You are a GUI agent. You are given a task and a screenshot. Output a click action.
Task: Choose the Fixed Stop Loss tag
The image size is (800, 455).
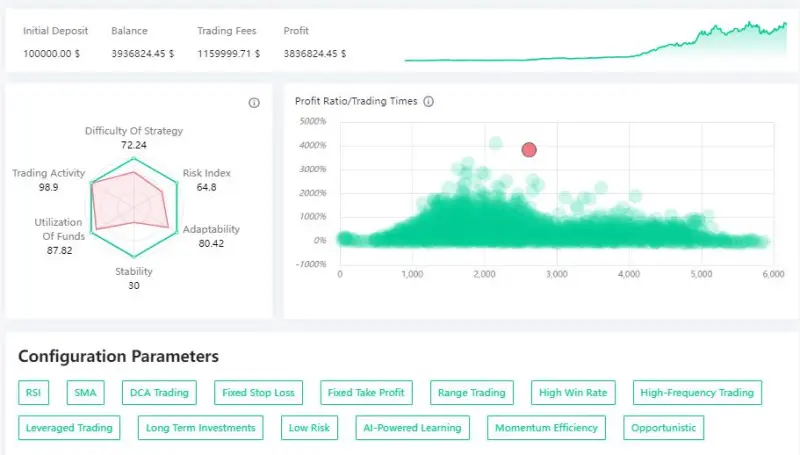[x=258, y=393]
